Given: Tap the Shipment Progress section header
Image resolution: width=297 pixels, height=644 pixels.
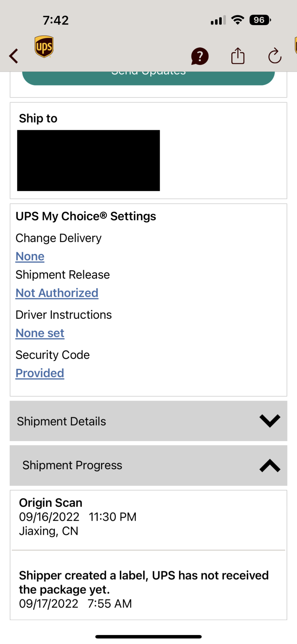Looking at the screenshot, I should [x=72, y=465].
